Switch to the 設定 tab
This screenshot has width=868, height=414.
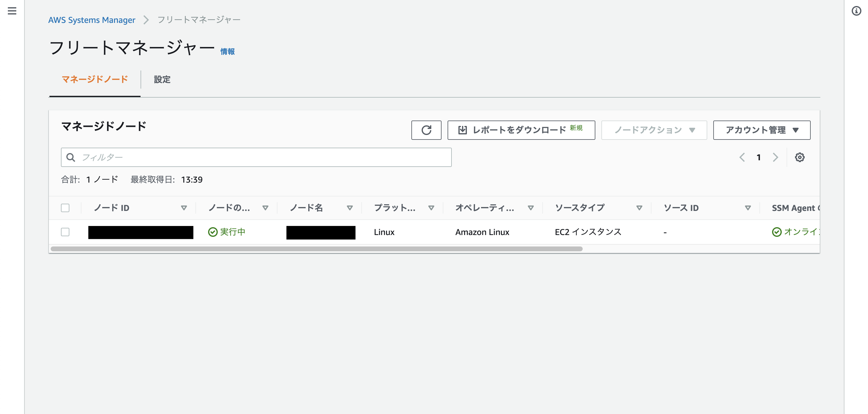point(162,80)
